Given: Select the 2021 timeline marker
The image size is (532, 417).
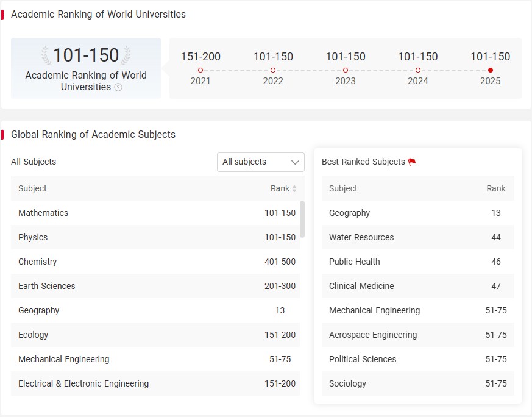Looking at the screenshot, I should click(x=200, y=70).
